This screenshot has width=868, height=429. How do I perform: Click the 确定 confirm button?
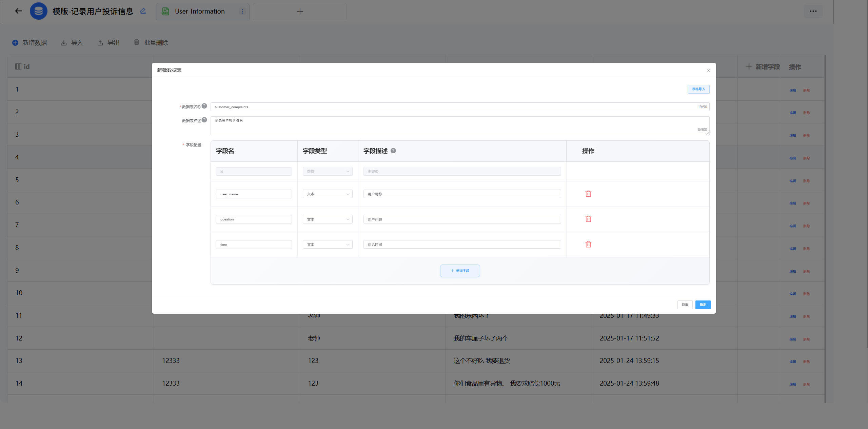[703, 305]
